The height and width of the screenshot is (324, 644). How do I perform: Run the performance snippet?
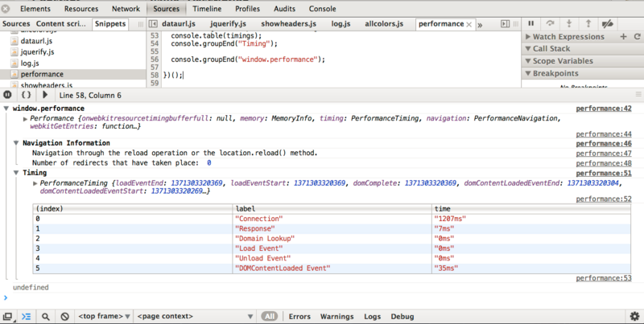tap(44, 95)
